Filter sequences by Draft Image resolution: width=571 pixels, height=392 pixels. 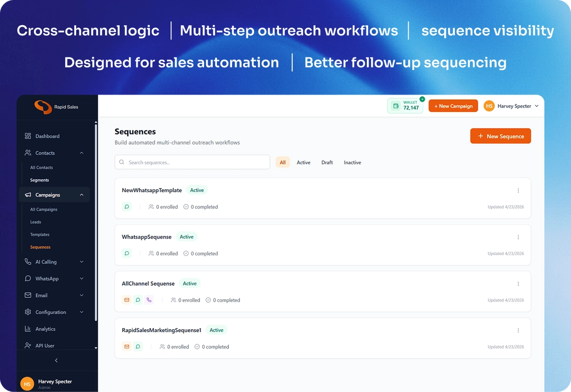[x=327, y=162]
